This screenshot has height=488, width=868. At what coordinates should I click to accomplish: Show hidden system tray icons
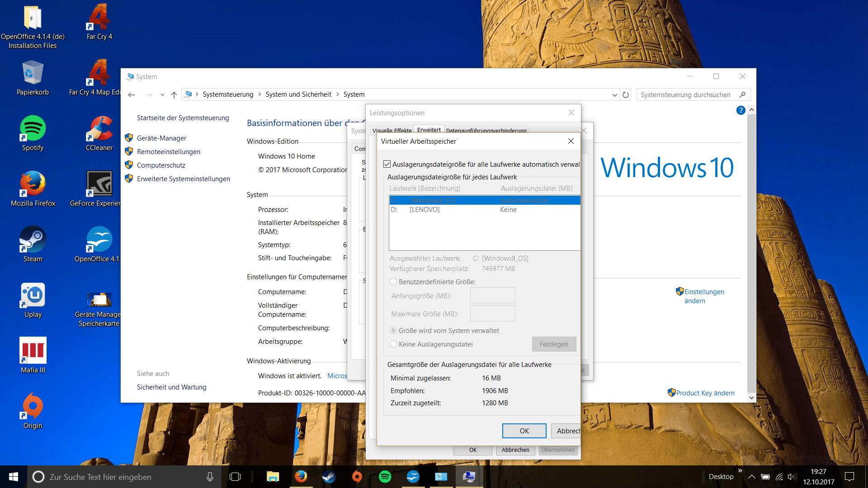pos(751,477)
